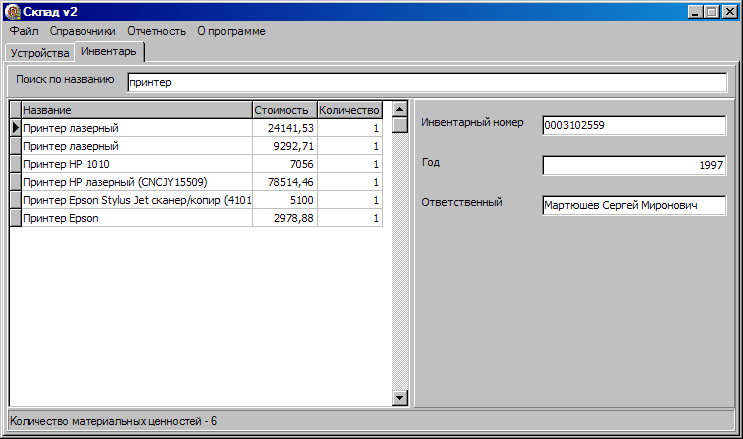
Task: Open the О программе menu
Action: pos(231,31)
